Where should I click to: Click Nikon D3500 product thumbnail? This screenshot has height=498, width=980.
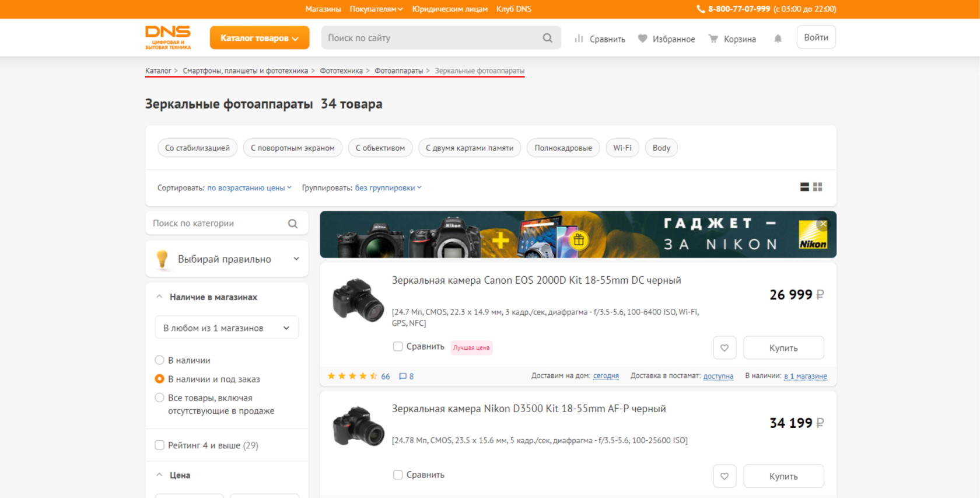[x=358, y=427]
